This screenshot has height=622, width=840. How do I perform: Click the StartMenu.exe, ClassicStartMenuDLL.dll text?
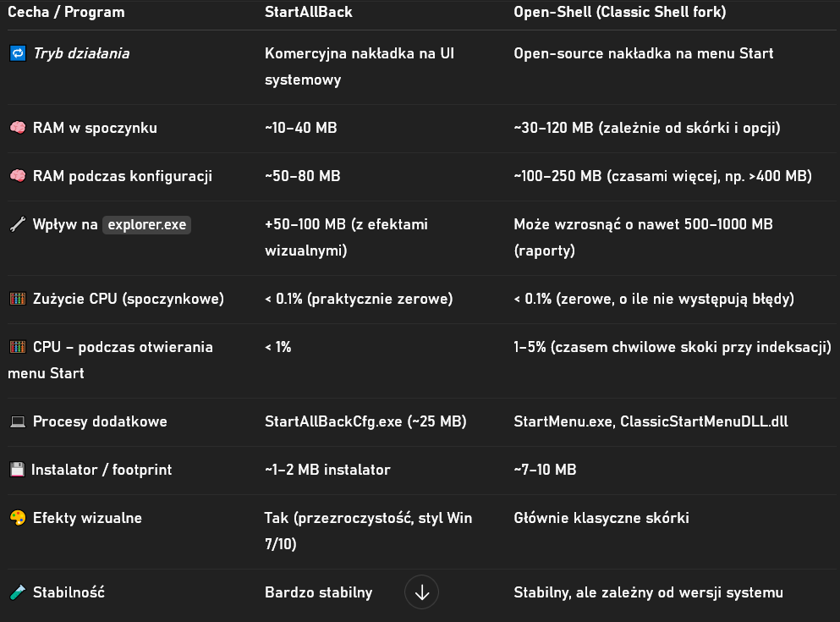[x=651, y=421]
